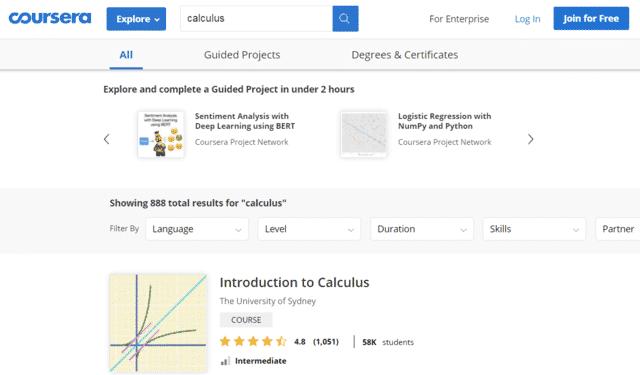Open the Introduction to Calculus course title
This screenshot has height=375, width=640.
(294, 282)
